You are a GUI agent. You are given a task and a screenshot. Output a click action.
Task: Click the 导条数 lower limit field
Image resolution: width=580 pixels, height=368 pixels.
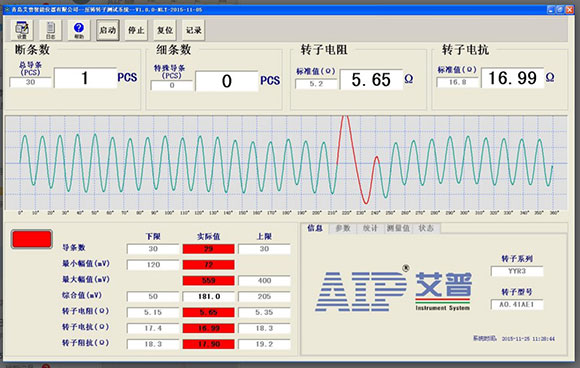tap(153, 249)
